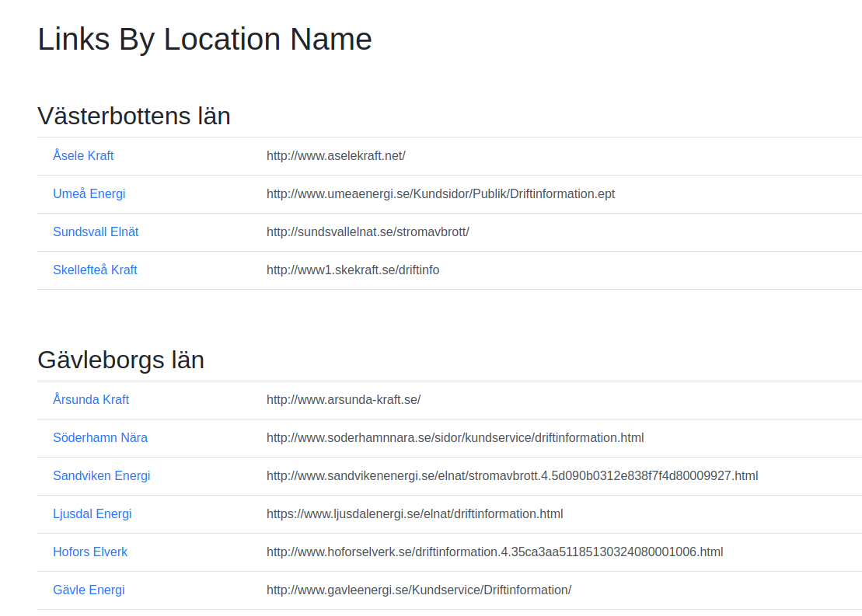Open the Årsunda Kraft link
Screen dimensions: 862x616
pyautogui.click(x=91, y=399)
